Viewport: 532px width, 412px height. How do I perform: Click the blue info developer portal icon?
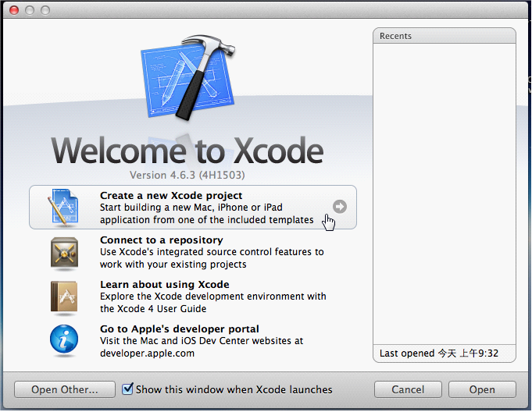click(64, 340)
